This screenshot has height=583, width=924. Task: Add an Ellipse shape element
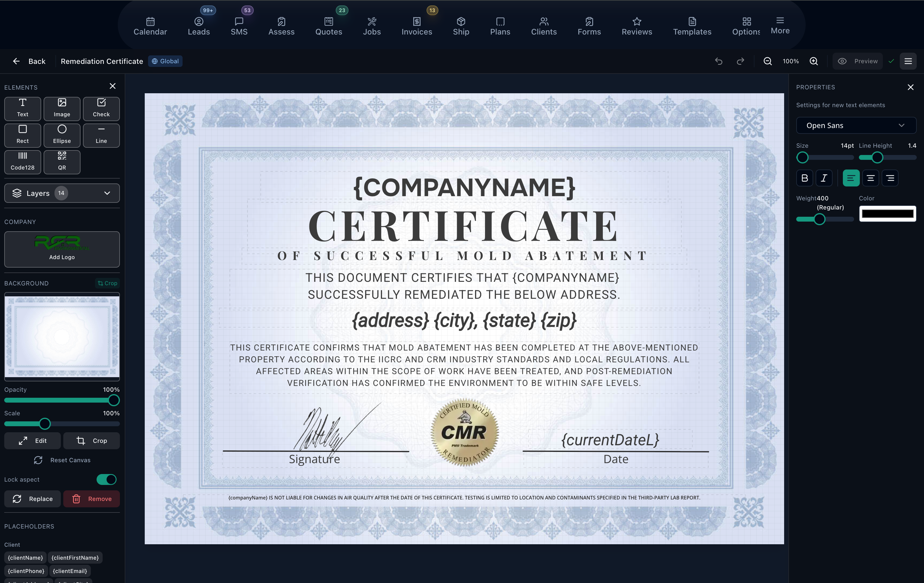tap(62, 135)
